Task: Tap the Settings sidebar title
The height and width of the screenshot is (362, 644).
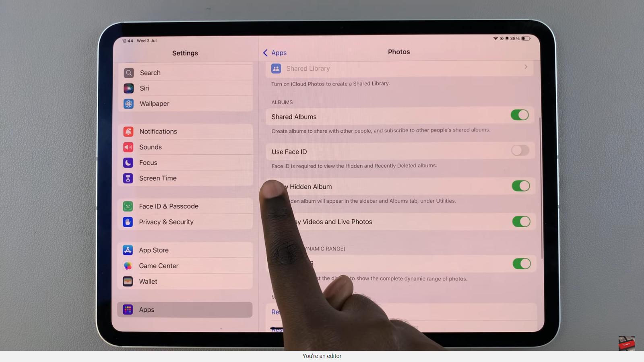Action: 185,53
